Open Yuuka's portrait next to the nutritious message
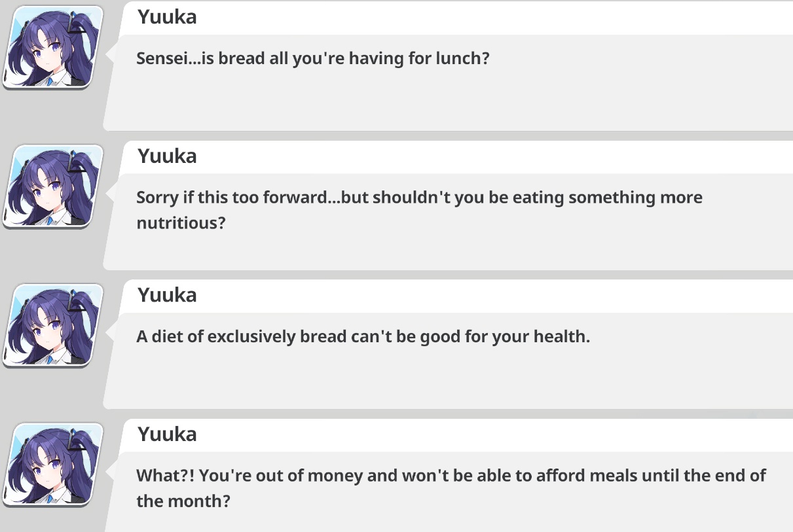Viewport: 793px width, 532px height. click(x=53, y=186)
